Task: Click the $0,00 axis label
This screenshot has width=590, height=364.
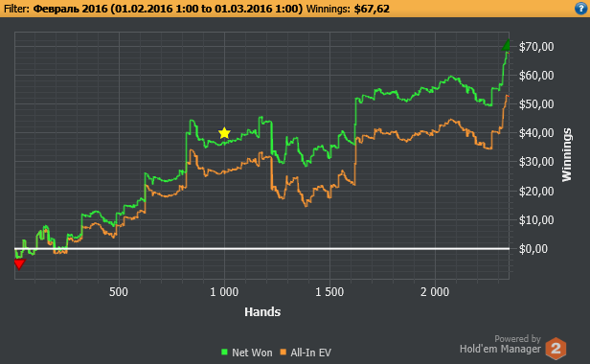Action: pyautogui.click(x=533, y=249)
